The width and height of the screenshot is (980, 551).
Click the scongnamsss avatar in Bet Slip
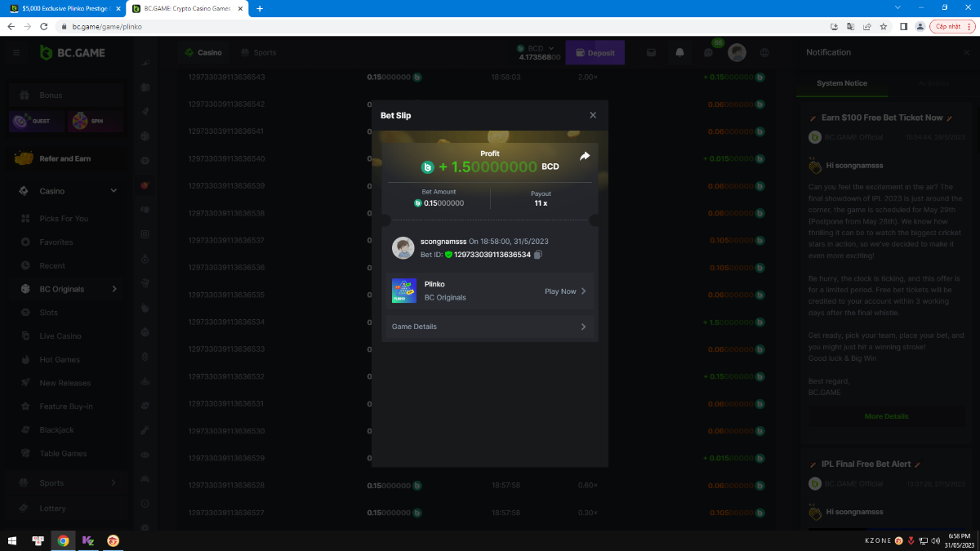pos(403,248)
